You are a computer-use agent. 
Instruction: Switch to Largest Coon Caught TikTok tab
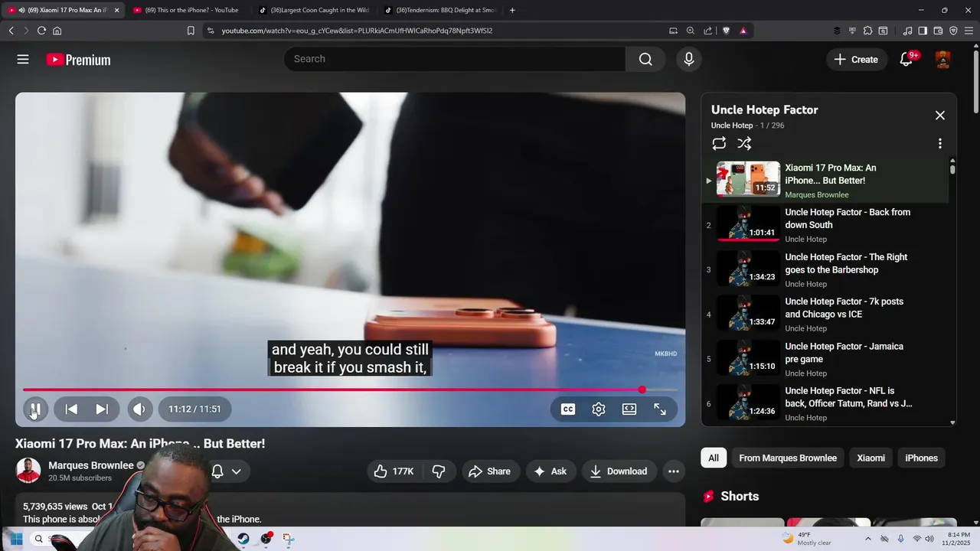314,10
